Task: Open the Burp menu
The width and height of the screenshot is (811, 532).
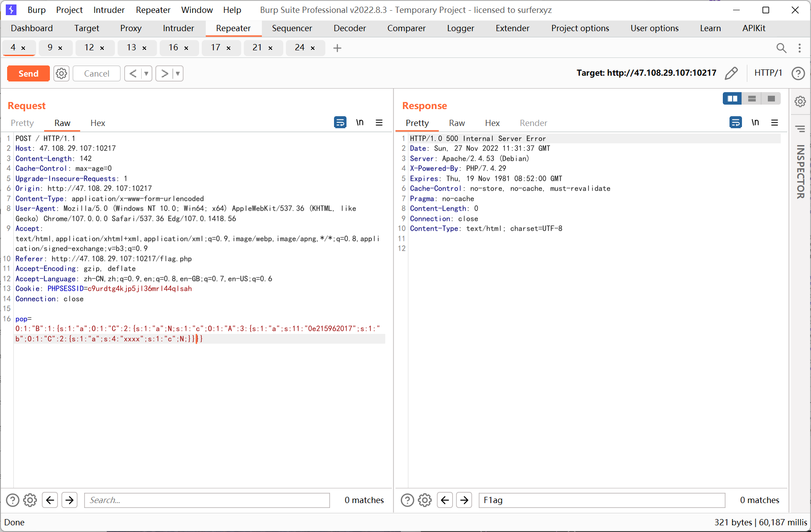Action: coord(37,10)
